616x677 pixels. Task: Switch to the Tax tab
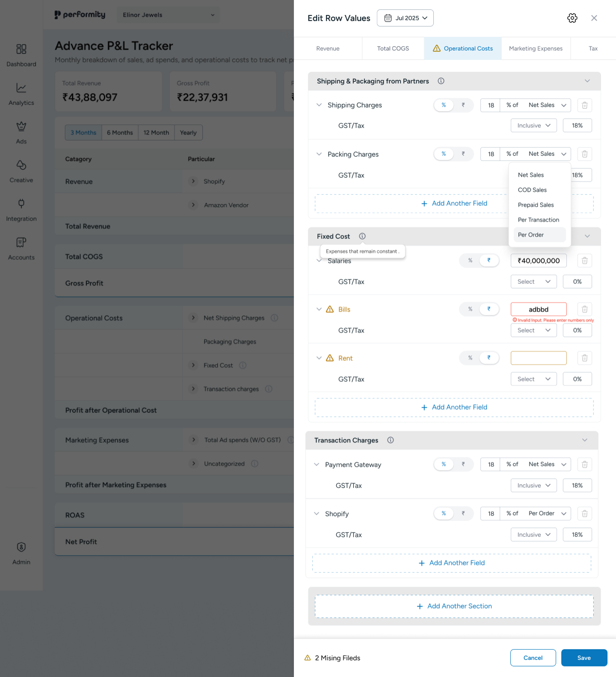pos(593,48)
